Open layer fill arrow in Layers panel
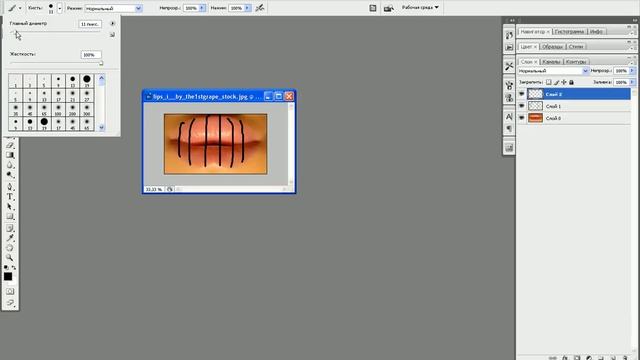Screen dimensions: 640x360 tap(632, 82)
